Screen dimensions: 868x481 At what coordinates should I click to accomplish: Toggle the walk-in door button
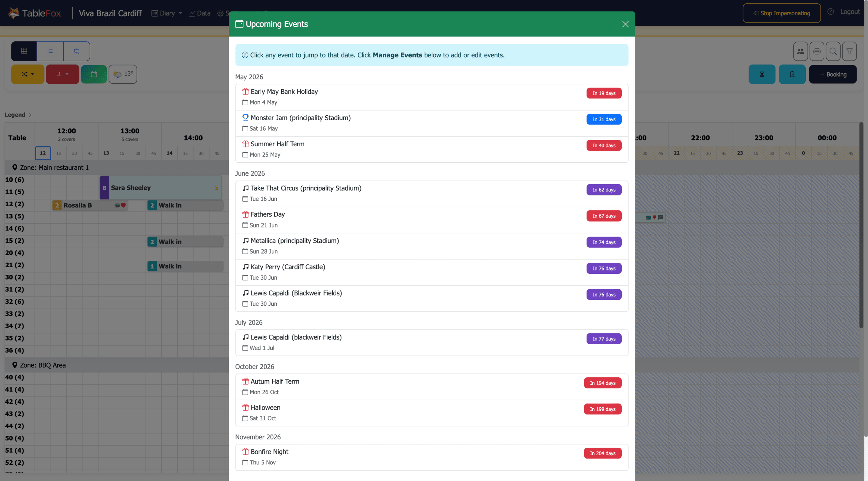tap(792, 74)
